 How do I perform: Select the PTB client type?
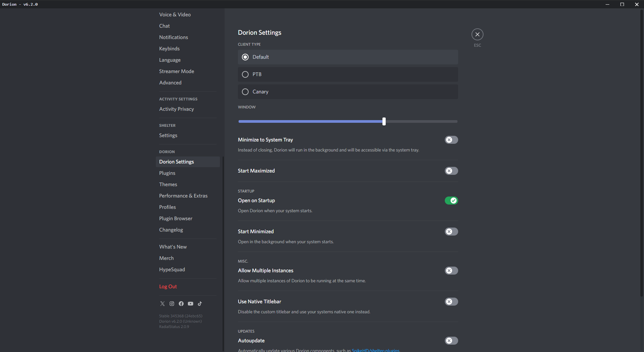(348, 74)
